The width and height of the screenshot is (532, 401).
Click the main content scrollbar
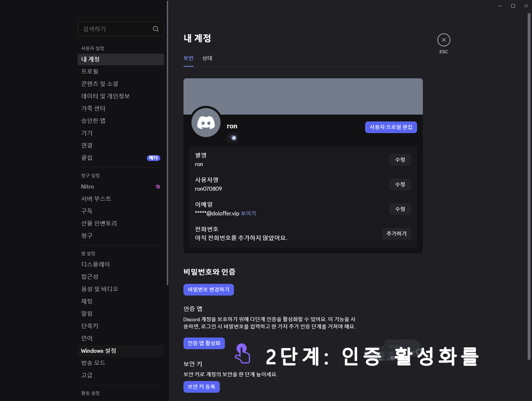(x=529, y=187)
